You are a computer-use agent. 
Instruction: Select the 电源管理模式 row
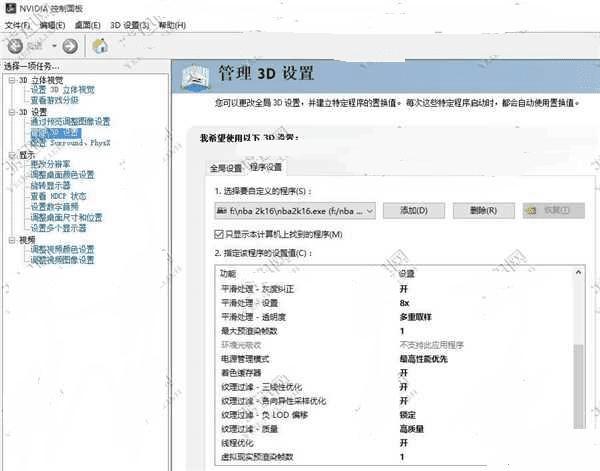pos(394,359)
